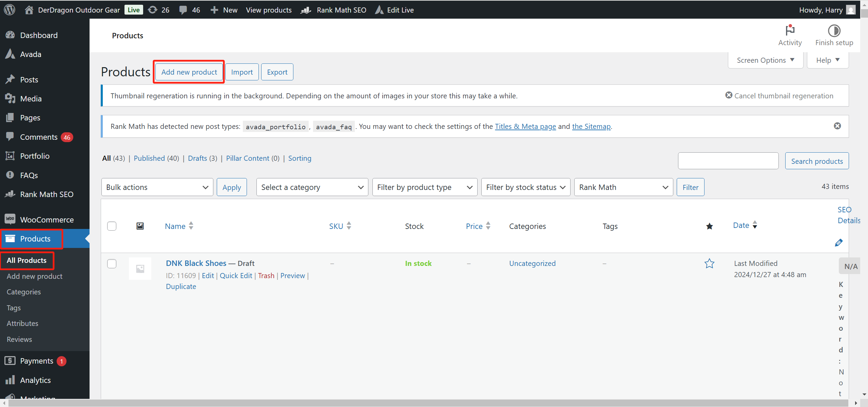The width and height of the screenshot is (868, 407).
Task: Check the select-all products checkbox
Action: click(112, 226)
